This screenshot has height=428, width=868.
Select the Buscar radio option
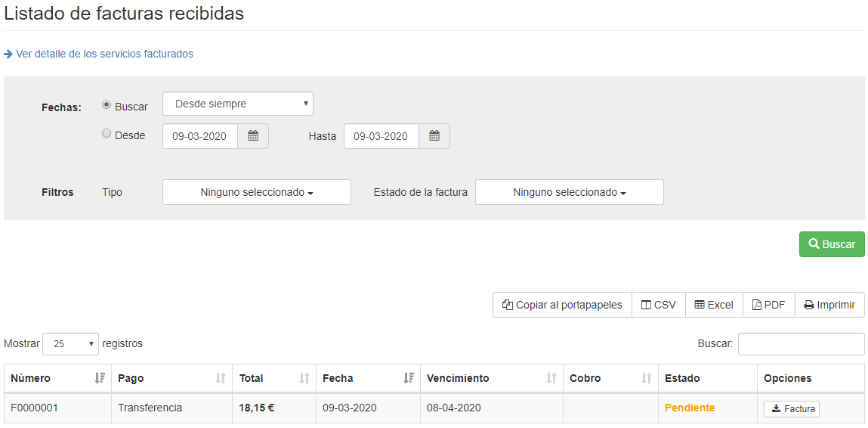107,105
